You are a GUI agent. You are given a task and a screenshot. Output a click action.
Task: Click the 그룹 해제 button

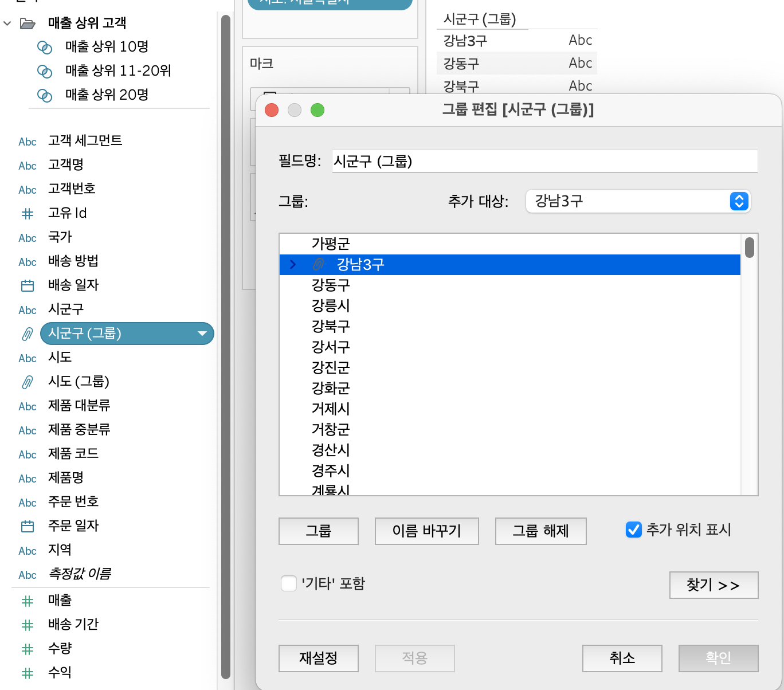(541, 531)
